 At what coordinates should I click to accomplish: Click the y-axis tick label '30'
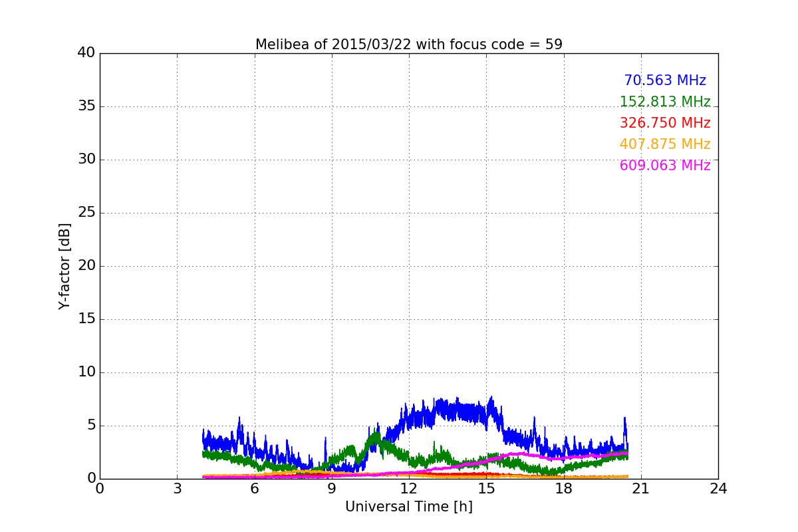(86, 160)
